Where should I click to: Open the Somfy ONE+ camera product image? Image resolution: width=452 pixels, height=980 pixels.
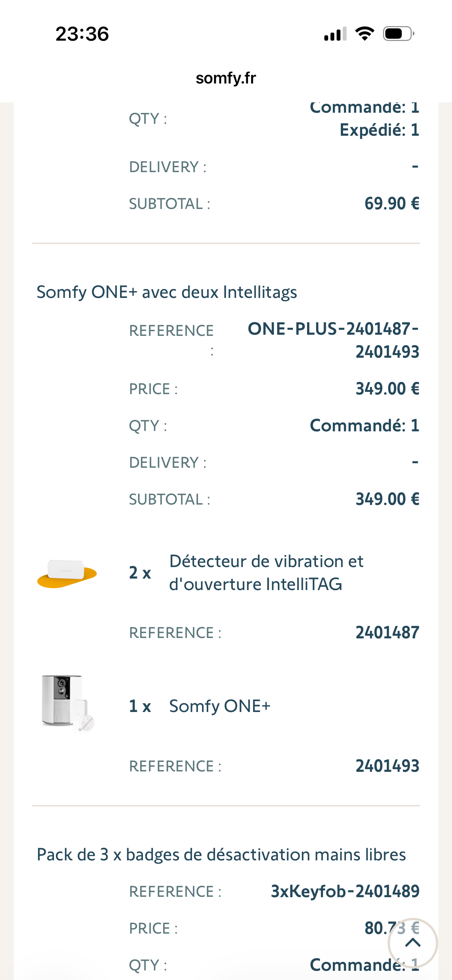(67, 703)
